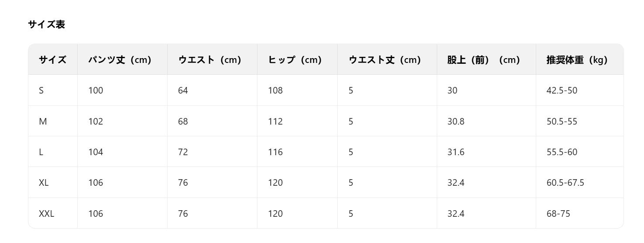The width and height of the screenshot is (644, 243).
Task: Select the S size row label
Action: 41,90
